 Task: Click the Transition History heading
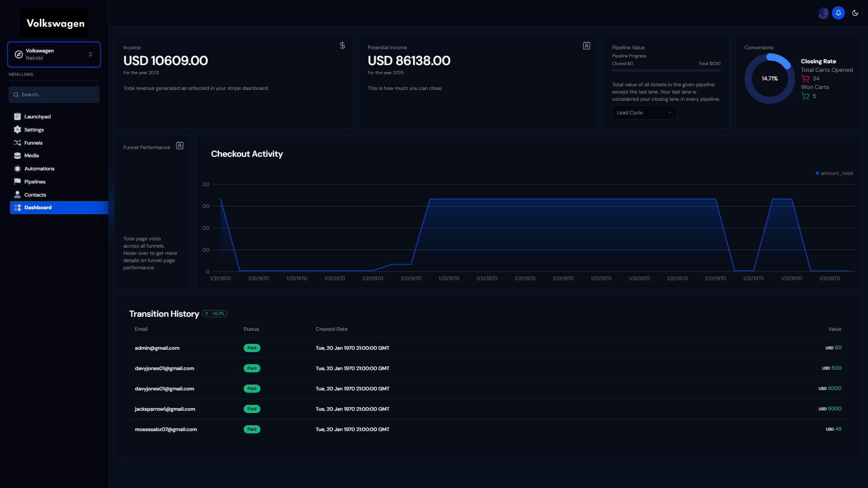coord(164,314)
